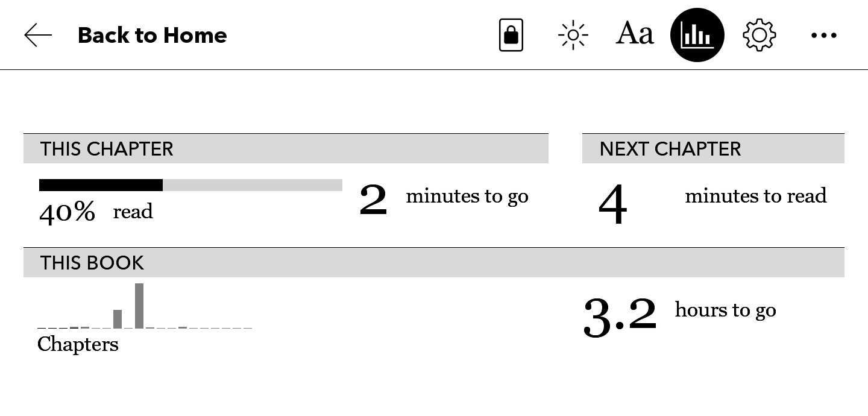
Task: Tap the Chapters label under the chart
Action: [78, 344]
